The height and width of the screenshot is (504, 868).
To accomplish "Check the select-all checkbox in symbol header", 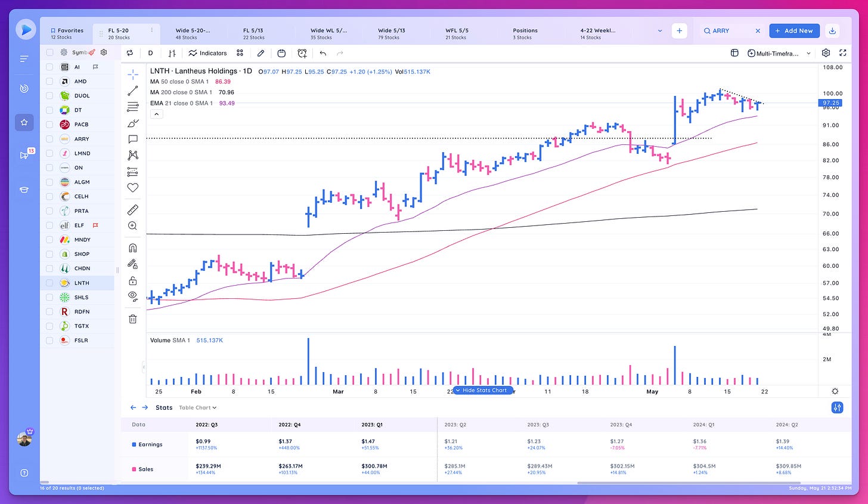I will [49, 52].
